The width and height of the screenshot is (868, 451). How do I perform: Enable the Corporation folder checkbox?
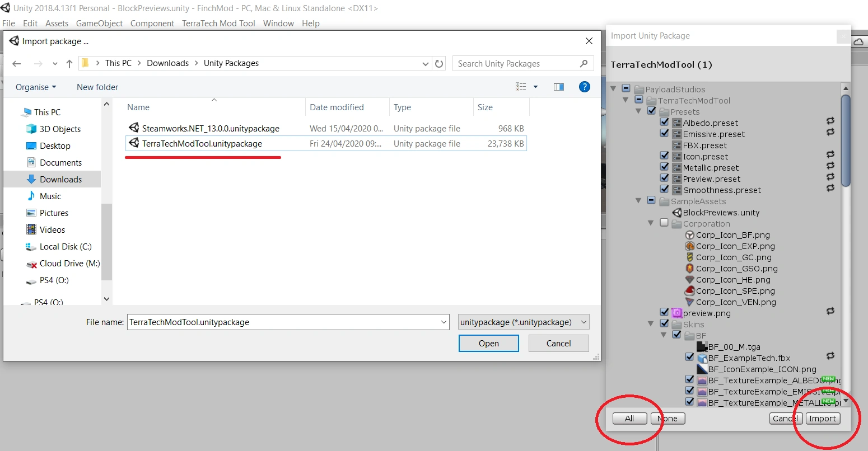(x=664, y=223)
